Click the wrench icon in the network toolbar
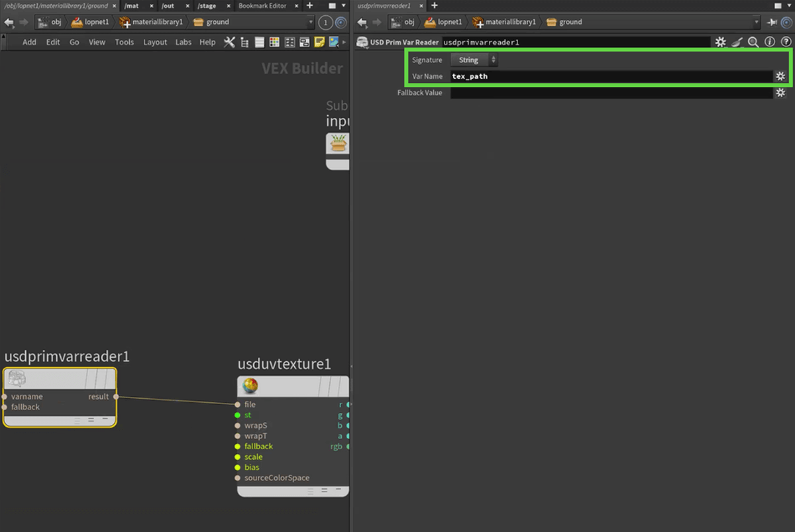This screenshot has width=795, height=532. [229, 42]
